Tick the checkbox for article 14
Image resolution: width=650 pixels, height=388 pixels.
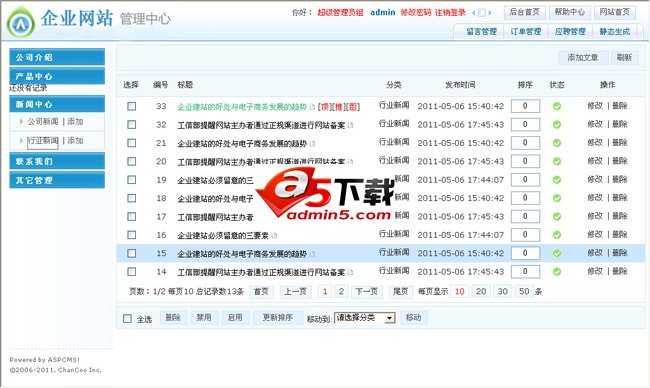[132, 272]
